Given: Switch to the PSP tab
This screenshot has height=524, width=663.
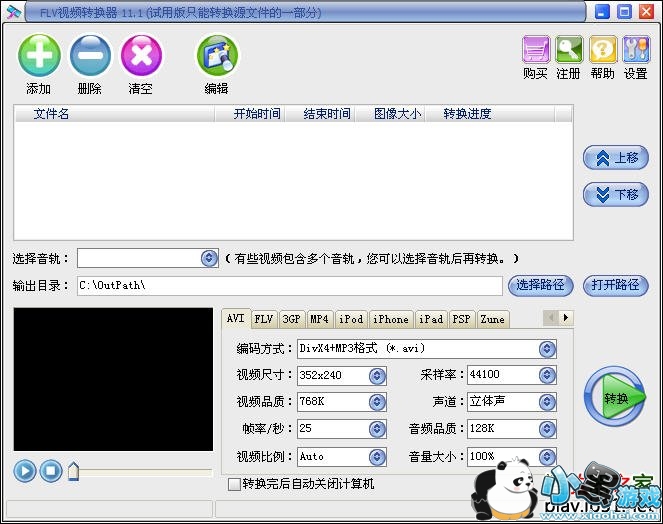Looking at the screenshot, I should [461, 319].
